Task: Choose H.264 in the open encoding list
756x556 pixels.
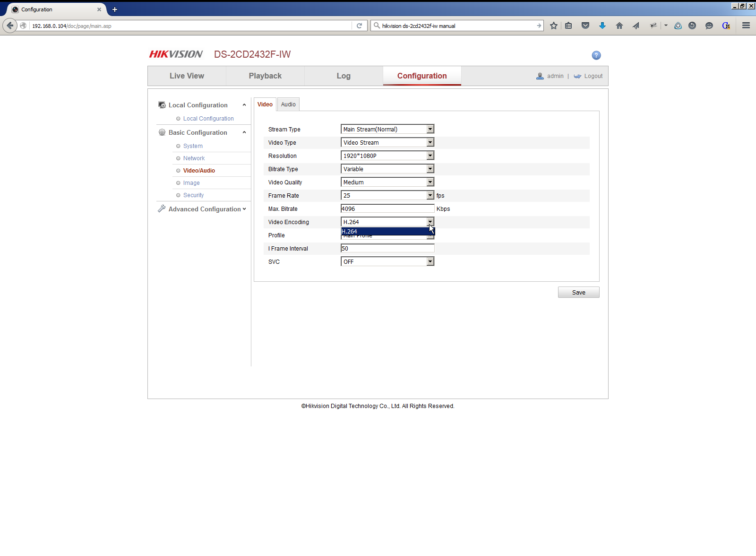Action: [387, 231]
